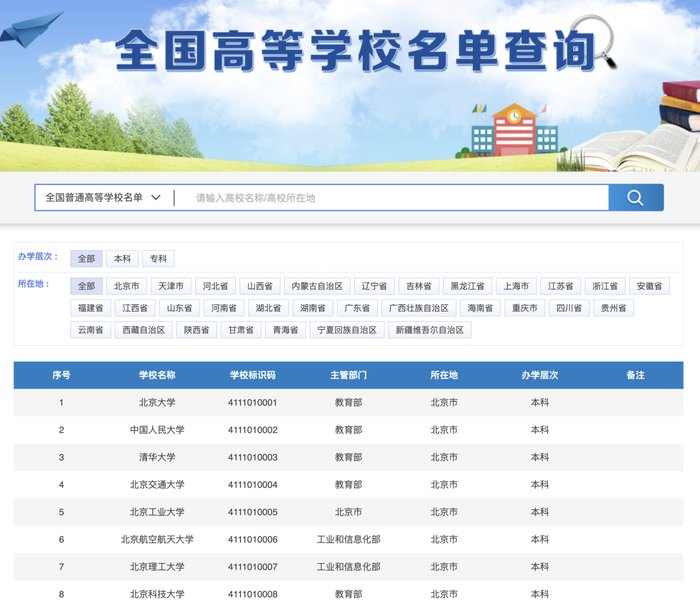The image size is (700, 608).
Task: Click the magnifier search button
Action: pyautogui.click(x=635, y=198)
